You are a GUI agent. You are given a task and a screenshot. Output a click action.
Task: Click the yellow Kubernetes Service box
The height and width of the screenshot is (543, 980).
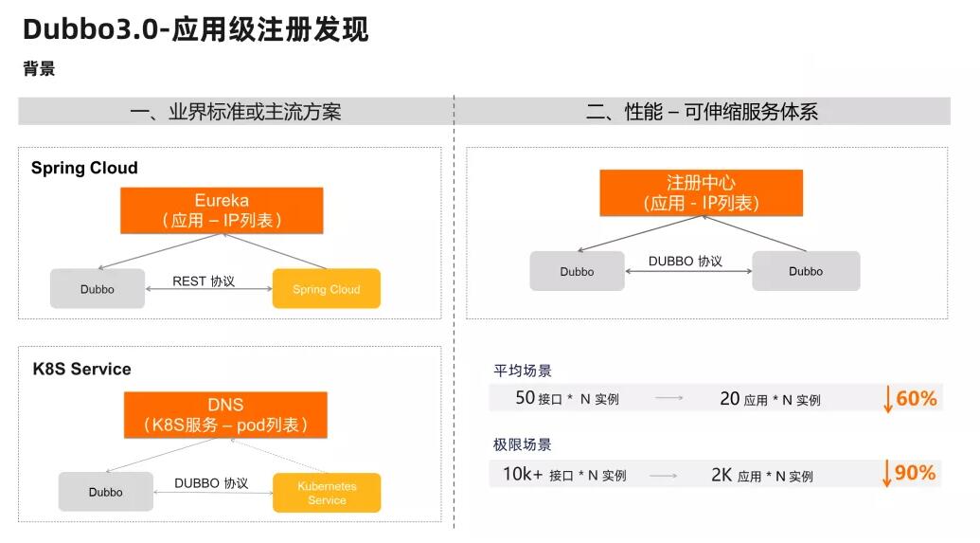point(327,493)
